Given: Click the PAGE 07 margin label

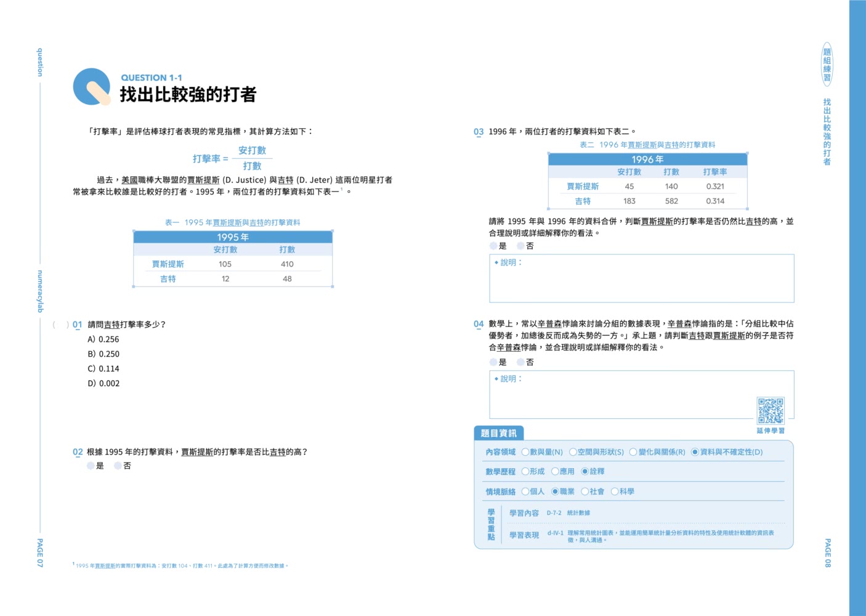Looking at the screenshot, I should coord(40,553).
